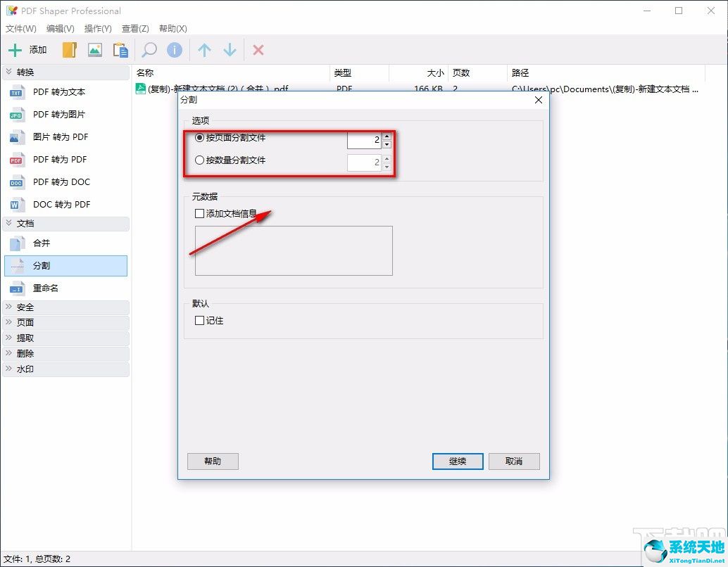Click the paste clipboard toolbar icon

click(x=120, y=50)
